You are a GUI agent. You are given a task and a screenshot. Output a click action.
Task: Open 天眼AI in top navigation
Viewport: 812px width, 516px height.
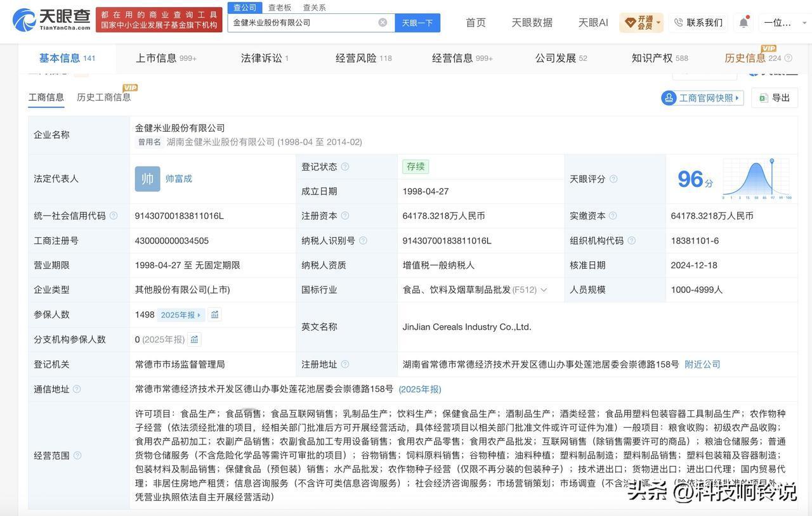(593, 23)
